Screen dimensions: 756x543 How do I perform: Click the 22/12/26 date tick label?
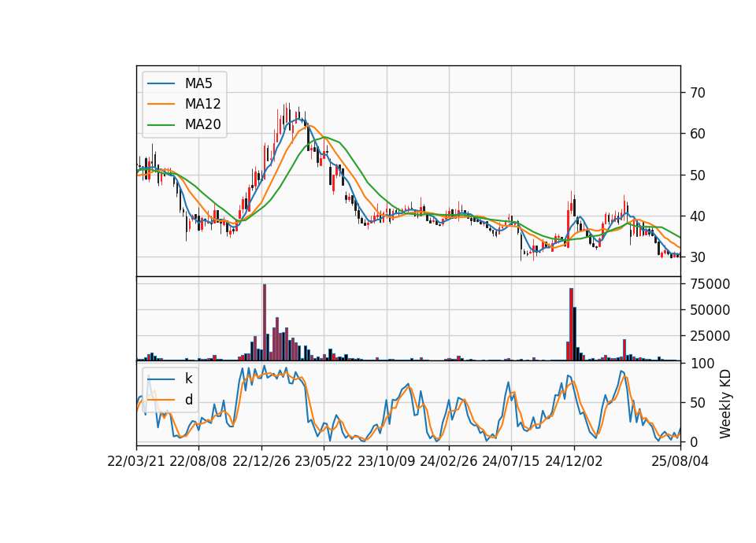coord(261,461)
